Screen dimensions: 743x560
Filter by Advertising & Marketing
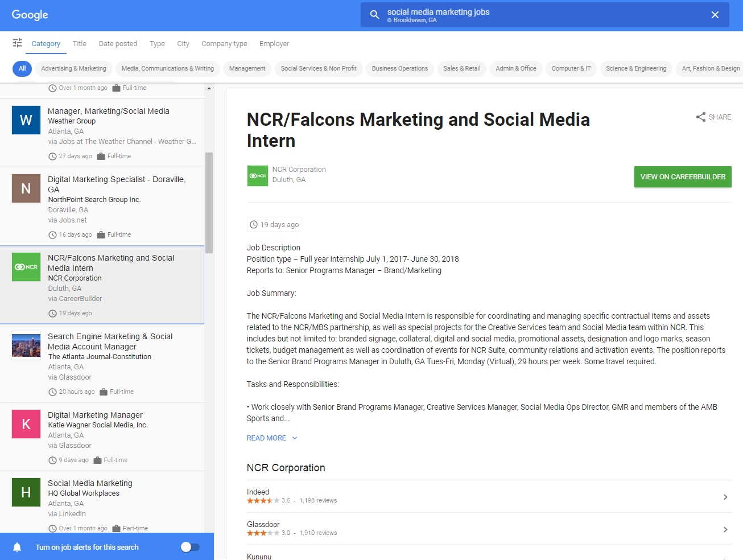pyautogui.click(x=73, y=68)
